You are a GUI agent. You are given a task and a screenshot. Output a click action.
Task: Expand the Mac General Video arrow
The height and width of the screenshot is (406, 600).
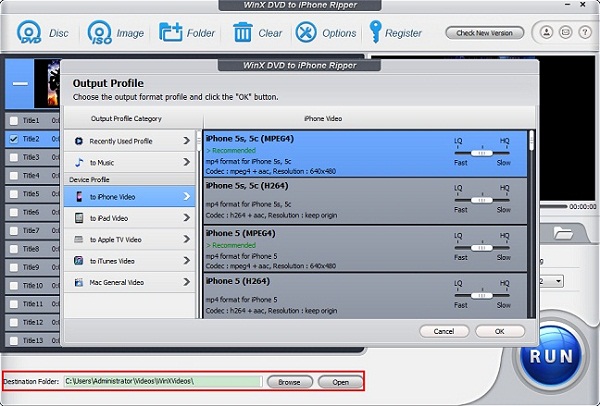[x=186, y=282]
